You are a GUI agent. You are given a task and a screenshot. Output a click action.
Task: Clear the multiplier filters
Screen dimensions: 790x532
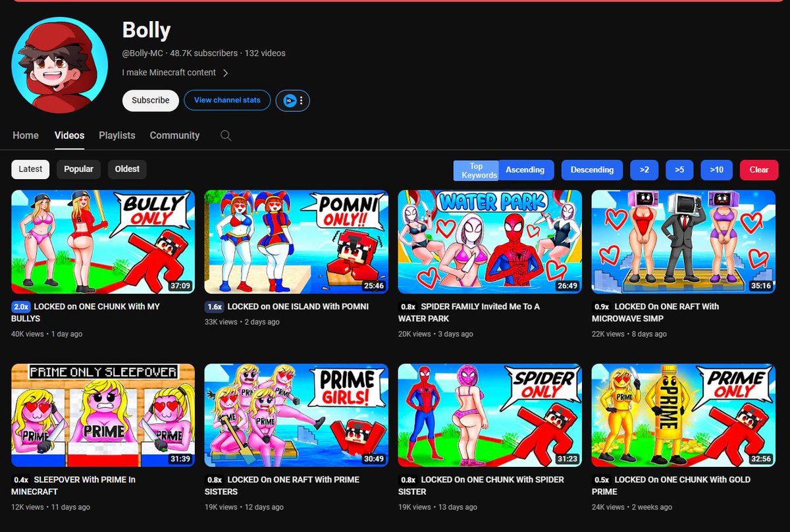click(x=759, y=170)
